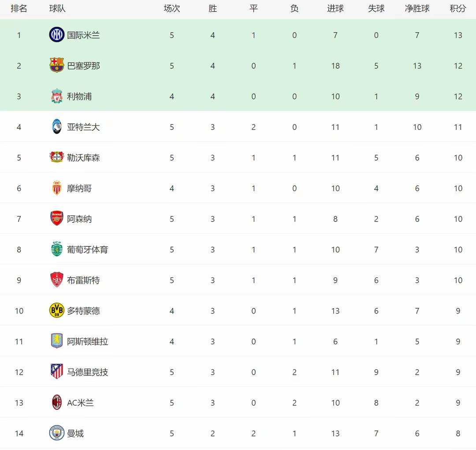The image size is (476, 450).
Task: Click the Manchester City round crest
Action: (x=57, y=433)
